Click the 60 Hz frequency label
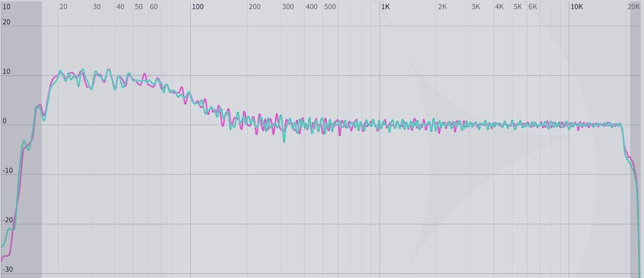 [x=153, y=7]
